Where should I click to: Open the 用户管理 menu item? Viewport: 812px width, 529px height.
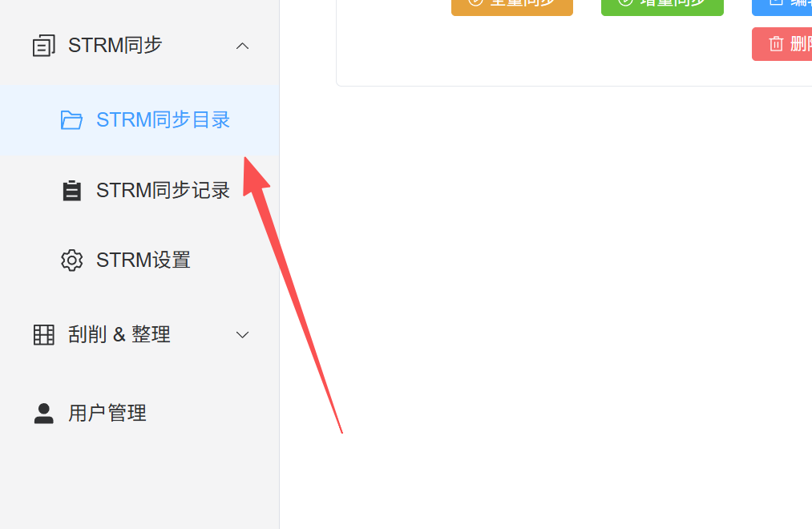139,414
